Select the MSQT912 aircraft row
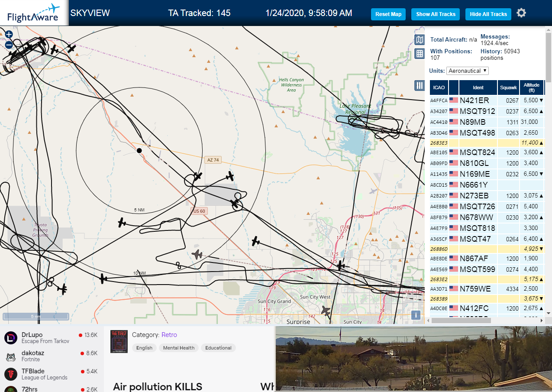This screenshot has width=552, height=392. [x=487, y=111]
